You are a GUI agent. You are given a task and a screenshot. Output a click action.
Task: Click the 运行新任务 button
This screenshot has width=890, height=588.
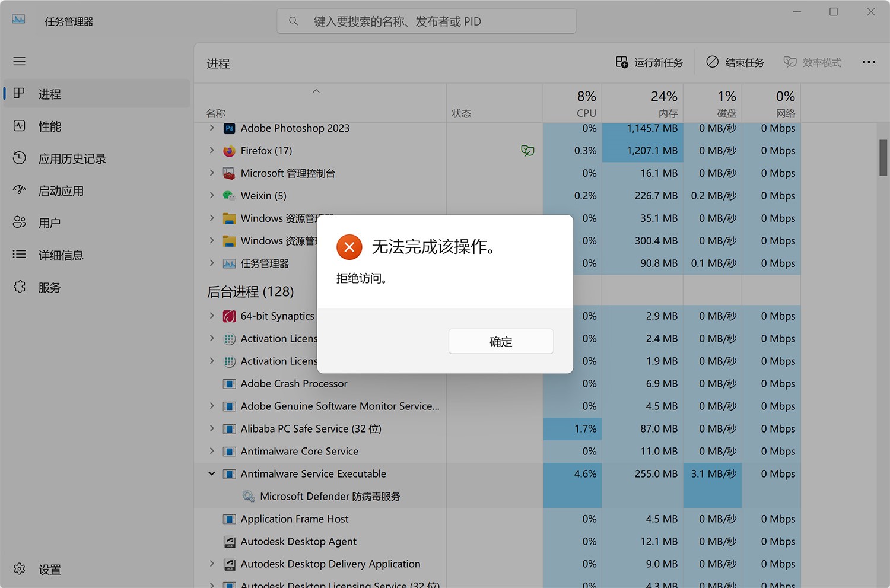click(x=649, y=62)
